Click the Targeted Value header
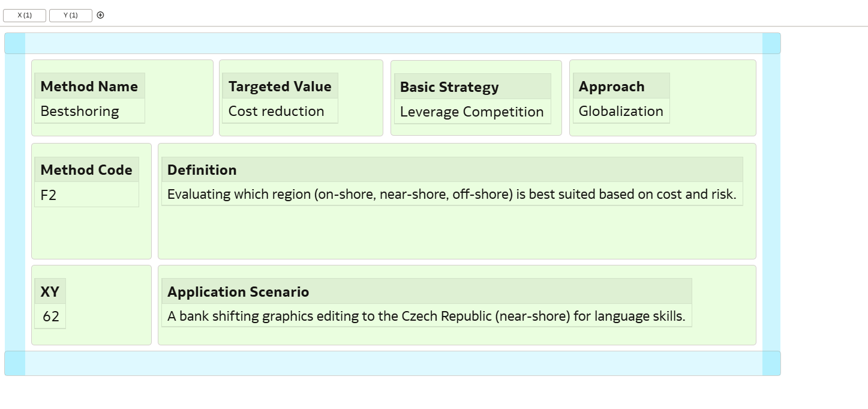 280,86
